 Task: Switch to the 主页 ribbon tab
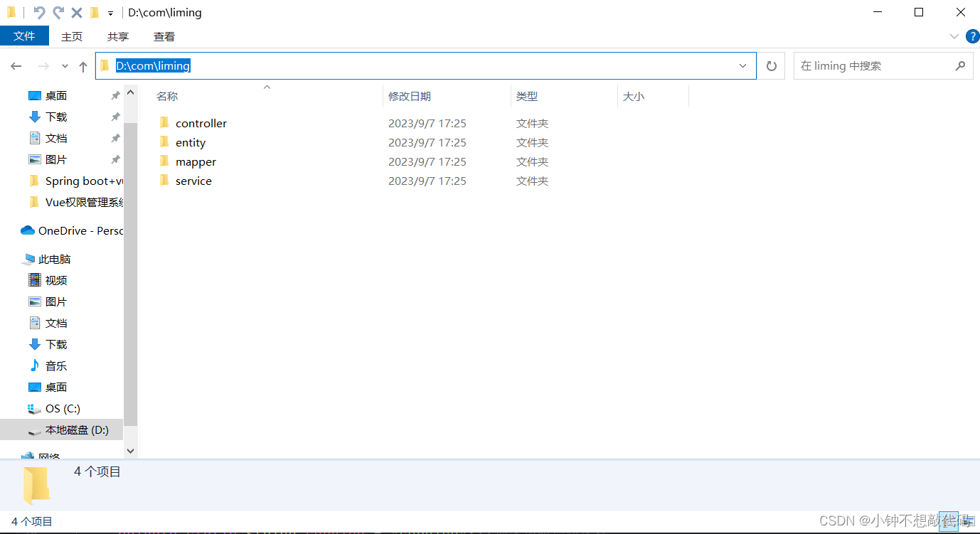coord(72,36)
